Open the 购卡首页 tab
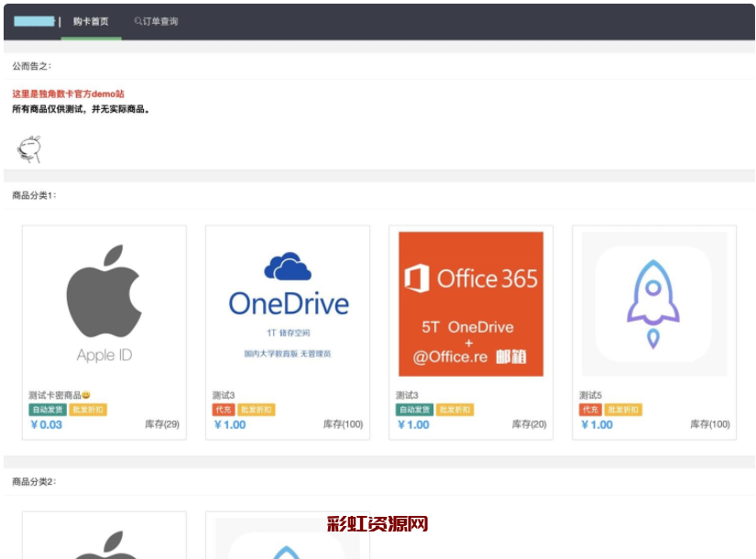Screen dimensions: 756x559 click(91, 21)
